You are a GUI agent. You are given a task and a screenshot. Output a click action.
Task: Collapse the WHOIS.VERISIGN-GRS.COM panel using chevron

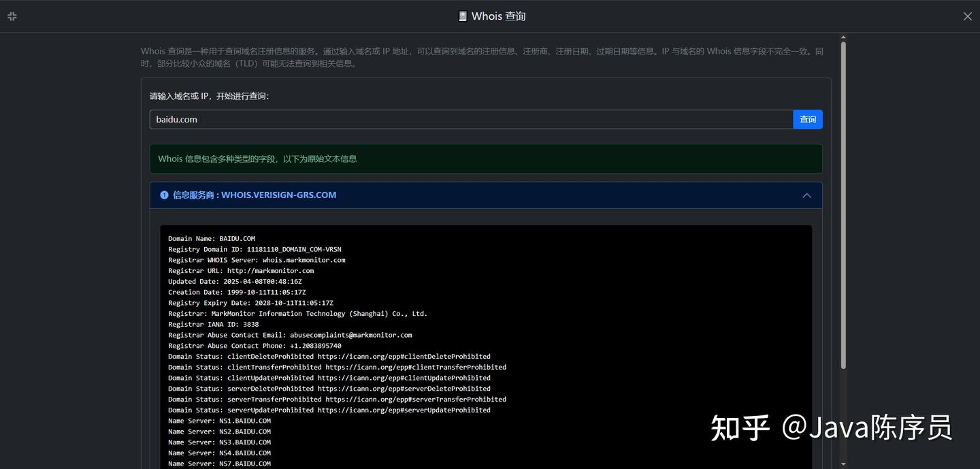[806, 195]
